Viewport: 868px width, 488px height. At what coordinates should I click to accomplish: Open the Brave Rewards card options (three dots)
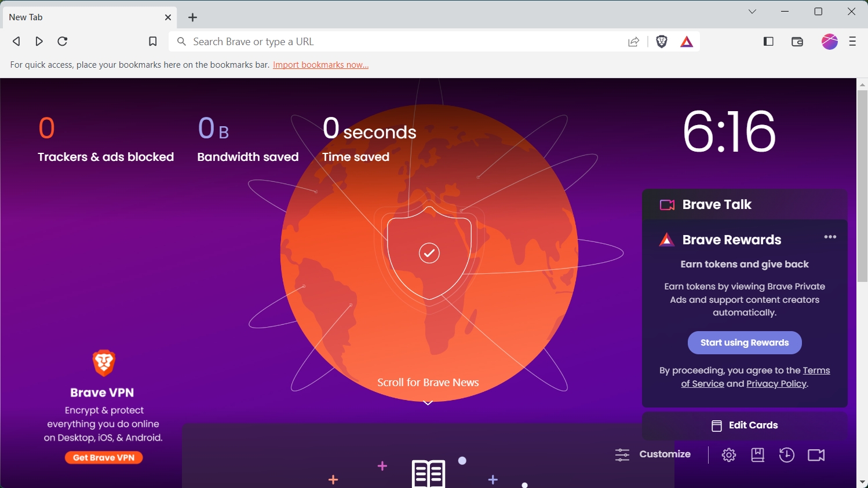(x=830, y=237)
